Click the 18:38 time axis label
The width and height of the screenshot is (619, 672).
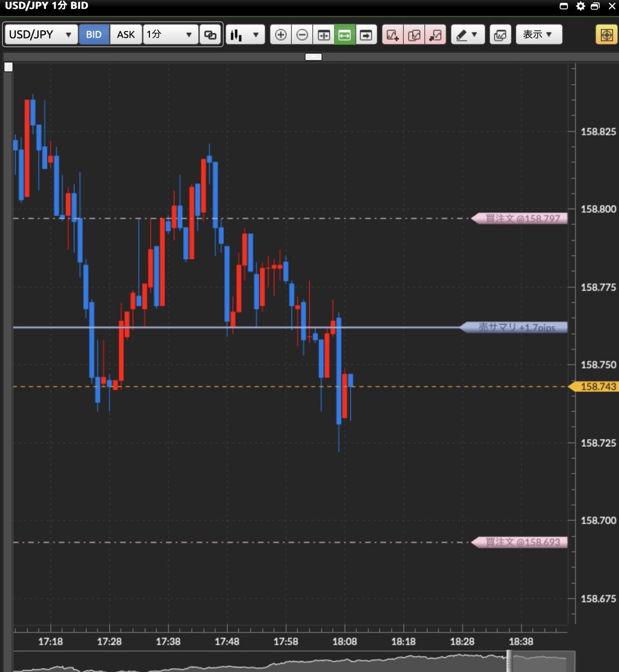click(x=520, y=641)
